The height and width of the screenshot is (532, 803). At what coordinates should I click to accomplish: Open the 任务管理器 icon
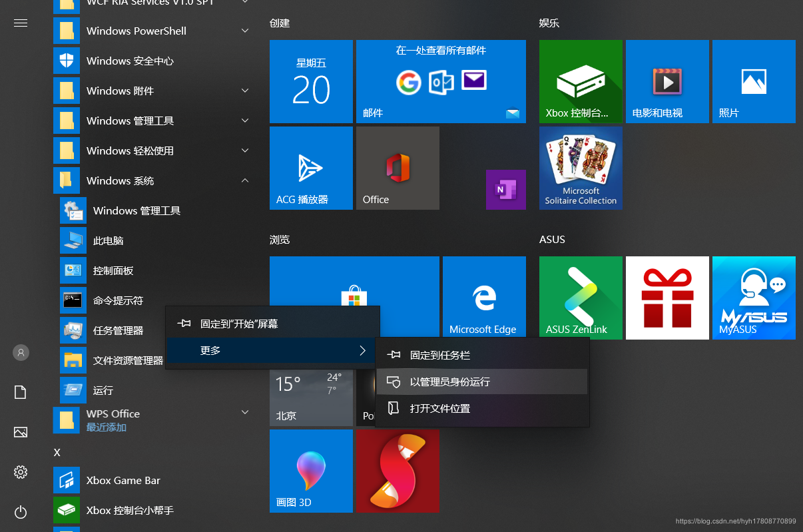click(73, 330)
